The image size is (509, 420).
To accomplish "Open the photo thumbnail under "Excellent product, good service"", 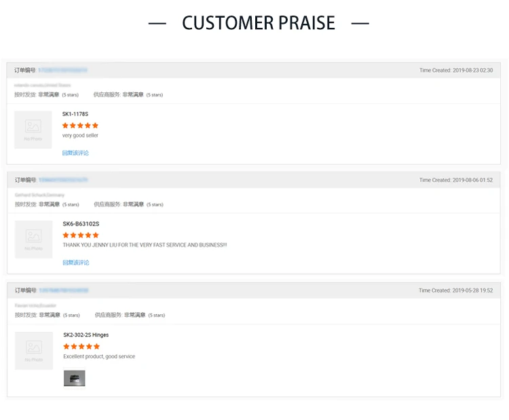I will point(75,378).
